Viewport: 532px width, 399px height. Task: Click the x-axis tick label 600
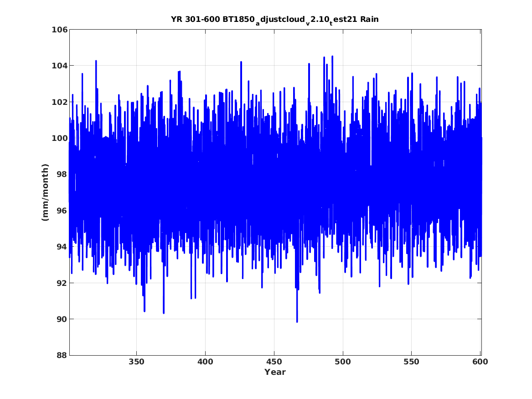click(480, 362)
